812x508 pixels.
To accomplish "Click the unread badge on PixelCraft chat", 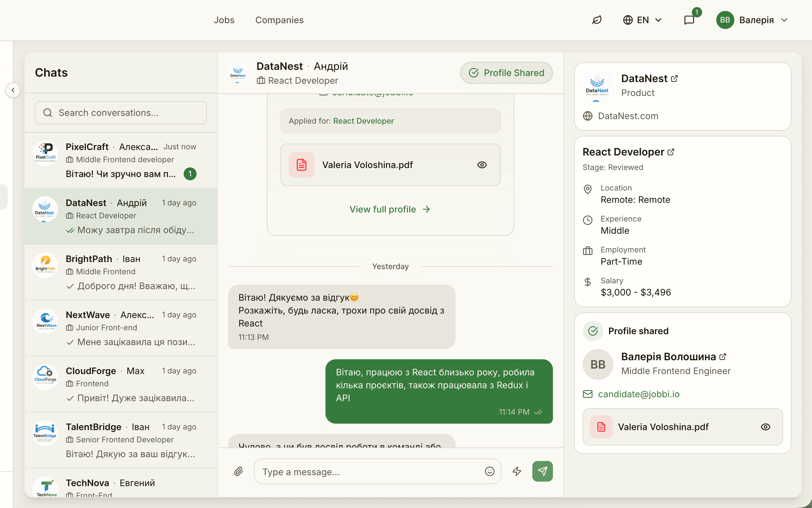I will point(190,174).
